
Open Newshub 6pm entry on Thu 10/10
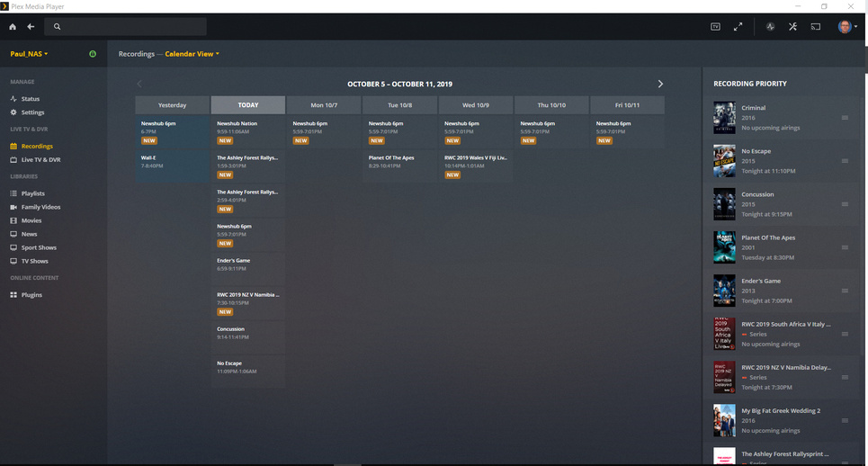click(551, 131)
